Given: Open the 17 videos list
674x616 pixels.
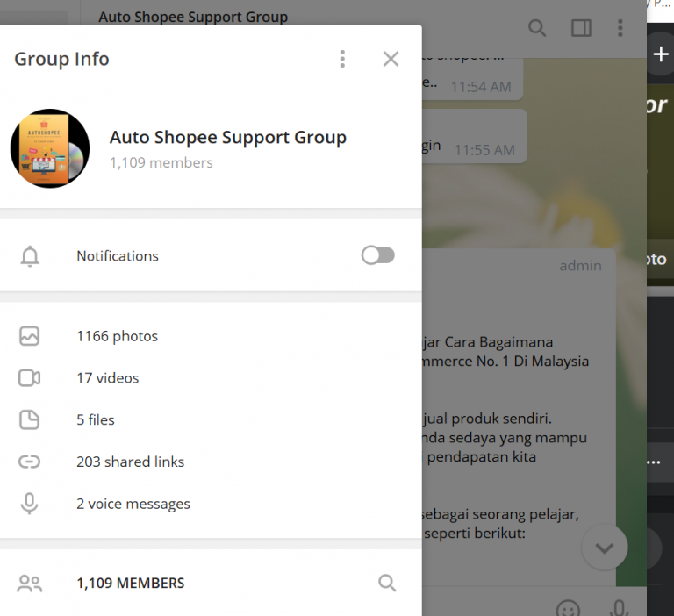Looking at the screenshot, I should pos(211,378).
